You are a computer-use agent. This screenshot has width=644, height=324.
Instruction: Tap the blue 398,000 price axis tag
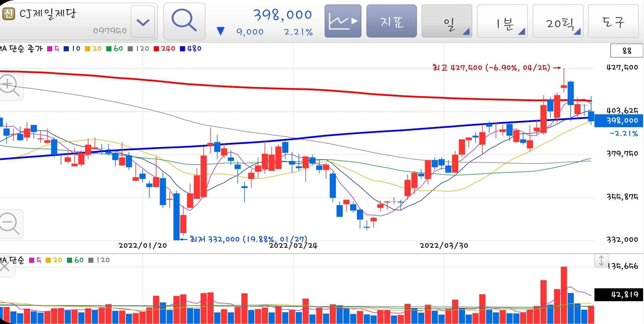619,121
